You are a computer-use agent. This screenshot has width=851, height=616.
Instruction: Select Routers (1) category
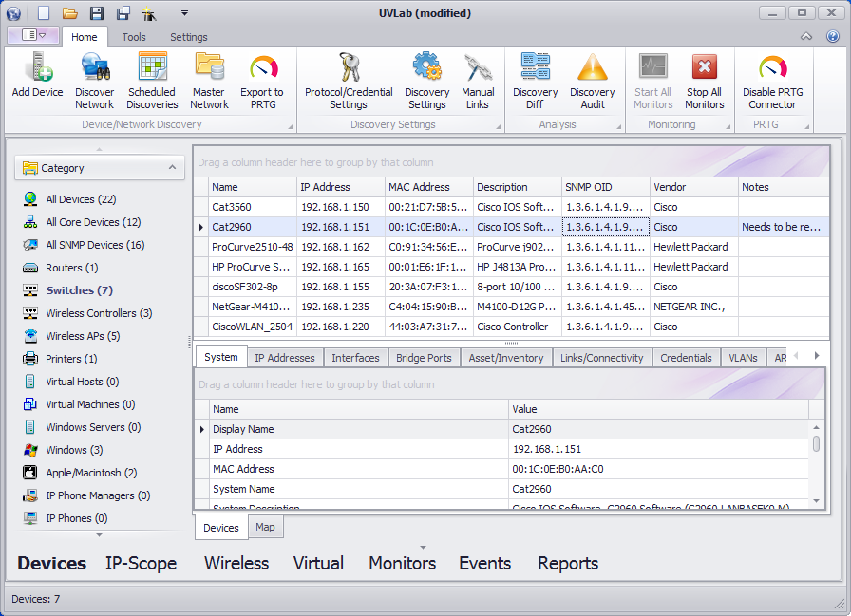tap(72, 268)
